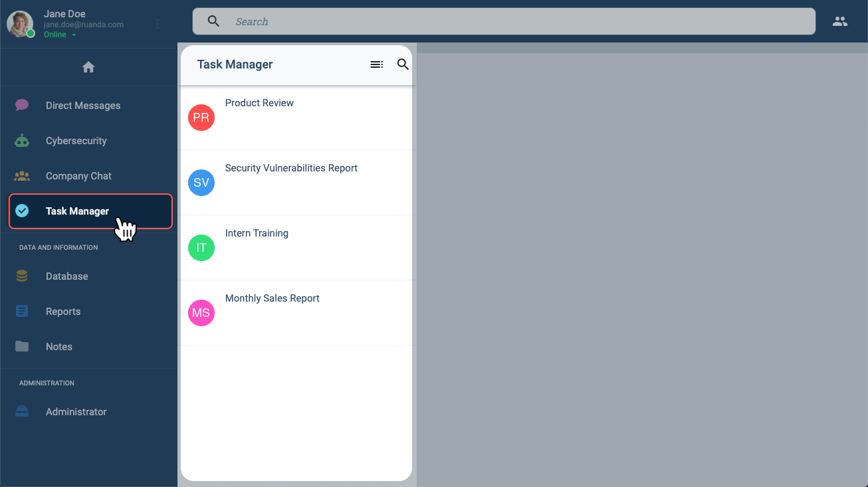Go to Company Chat
868x487 pixels.
89,176
